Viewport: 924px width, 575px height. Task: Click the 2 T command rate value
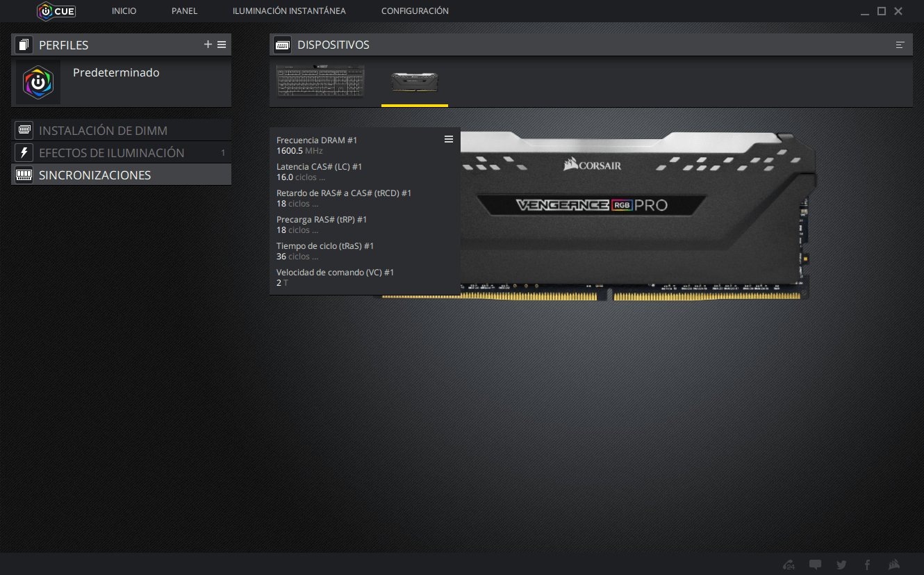coord(282,283)
